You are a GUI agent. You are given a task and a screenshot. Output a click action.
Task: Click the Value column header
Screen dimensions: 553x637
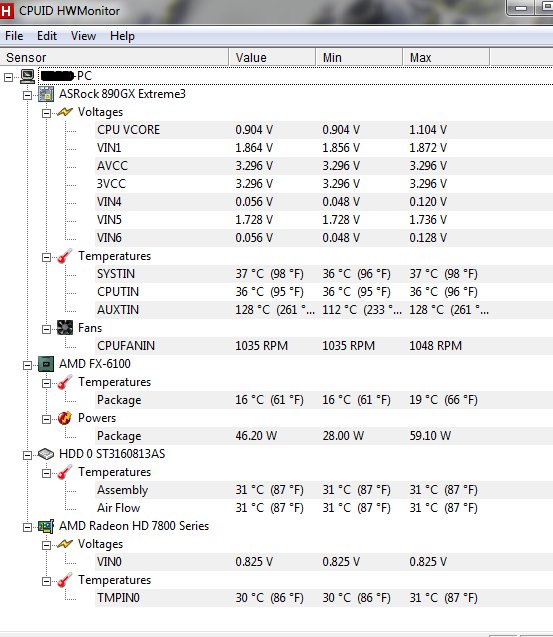(x=272, y=57)
